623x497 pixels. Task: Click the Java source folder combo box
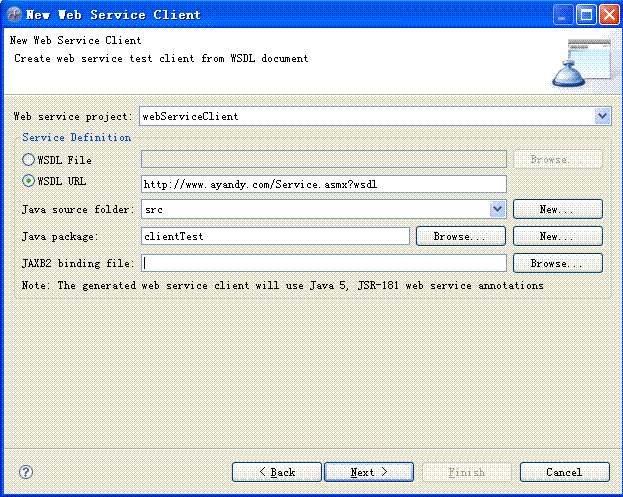click(x=324, y=209)
